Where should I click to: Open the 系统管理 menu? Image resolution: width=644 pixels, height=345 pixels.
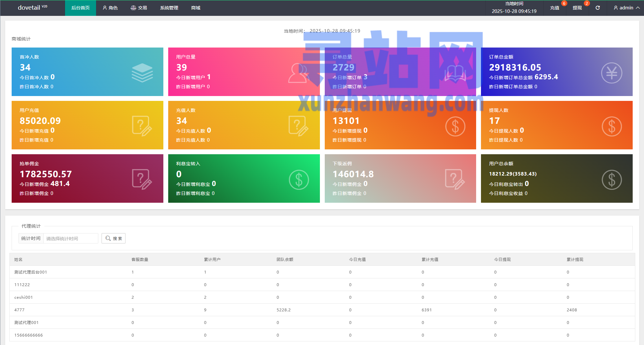[169, 8]
